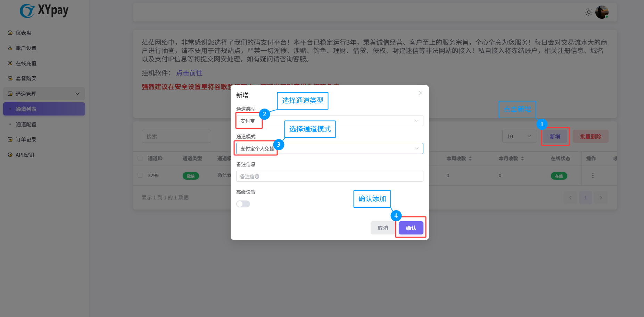Toggle the light/dark theme sun icon

click(x=588, y=12)
